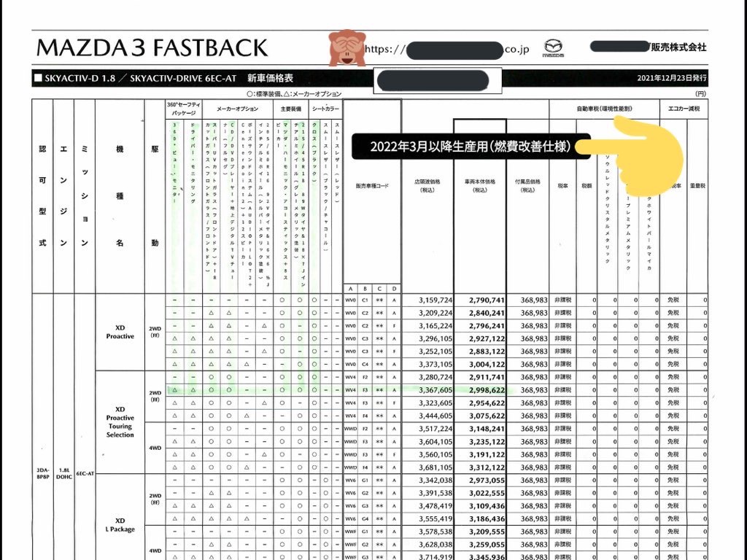
Task: Click the vehicle price 2,927,122
Action: [487, 338]
